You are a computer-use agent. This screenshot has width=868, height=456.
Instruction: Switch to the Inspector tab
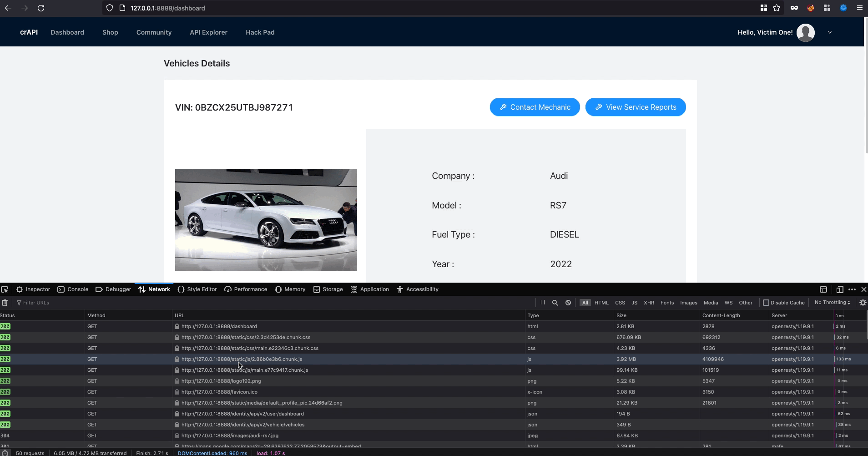point(33,289)
